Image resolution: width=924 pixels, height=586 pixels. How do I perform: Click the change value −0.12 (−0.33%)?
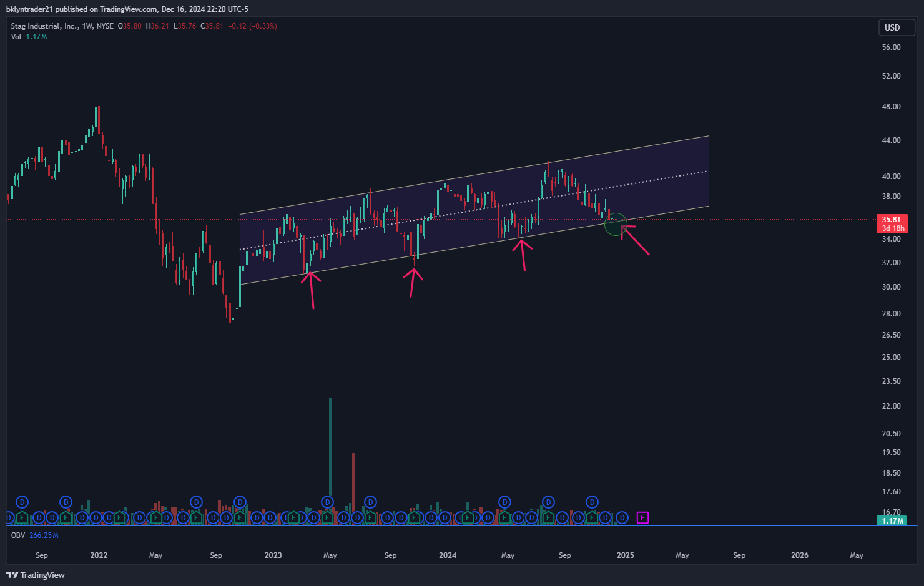tap(252, 26)
